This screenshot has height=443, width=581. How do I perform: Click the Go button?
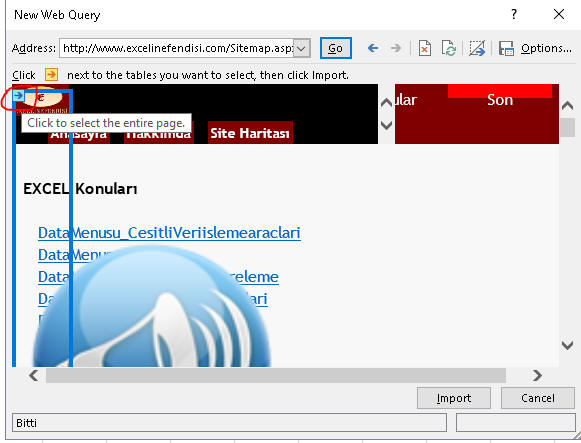click(335, 48)
